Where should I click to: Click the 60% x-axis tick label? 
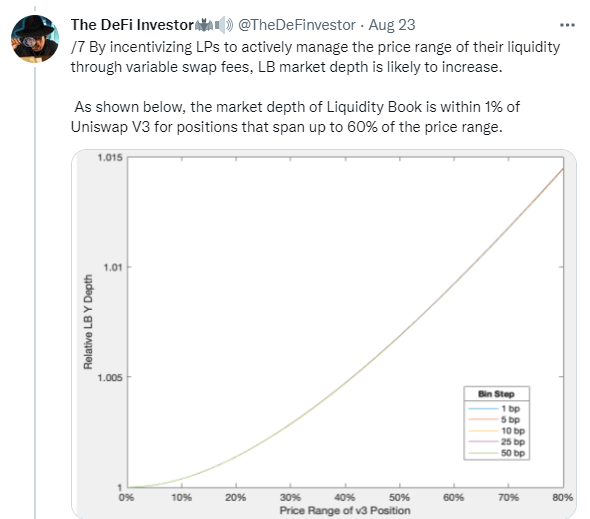(x=453, y=498)
